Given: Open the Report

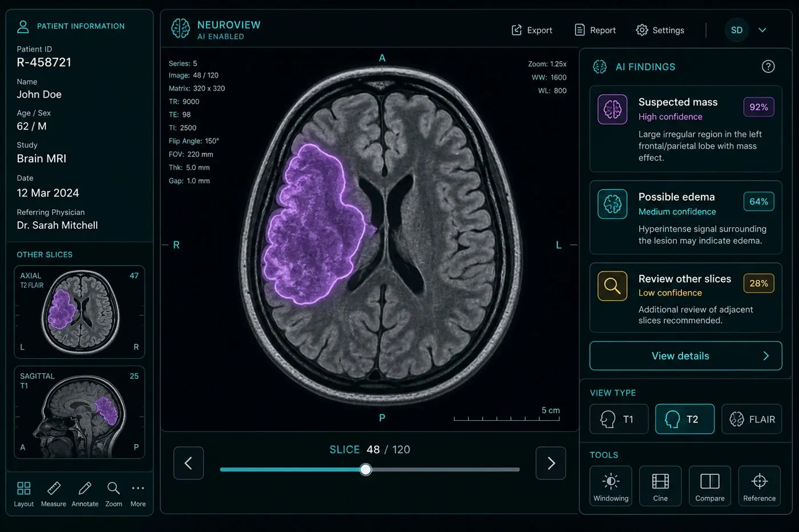Looking at the screenshot, I should click(x=595, y=30).
